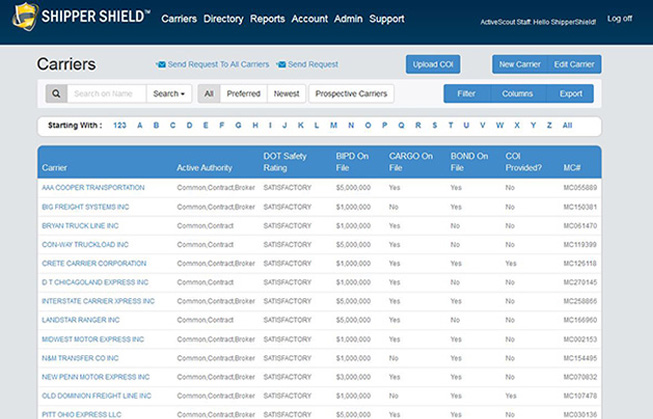Viewport: 653px width, 419px height.
Task: Click the Upload COI button
Action: pyautogui.click(x=433, y=64)
